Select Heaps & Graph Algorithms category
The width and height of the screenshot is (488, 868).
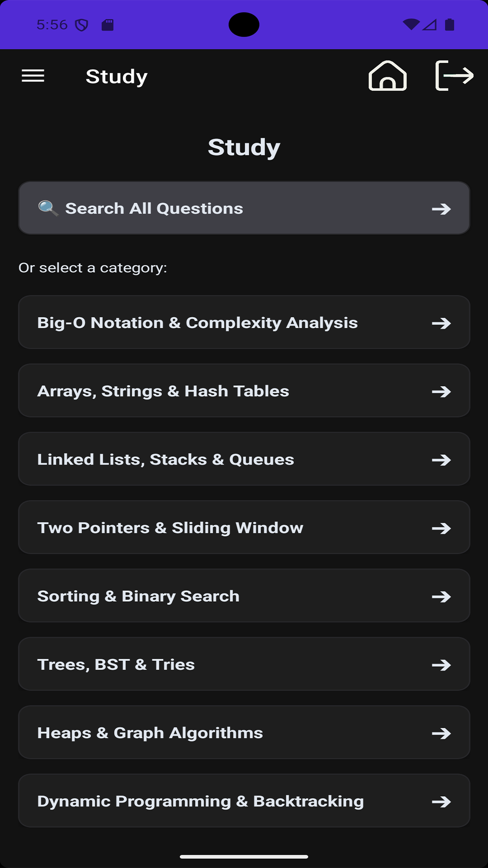(x=244, y=732)
